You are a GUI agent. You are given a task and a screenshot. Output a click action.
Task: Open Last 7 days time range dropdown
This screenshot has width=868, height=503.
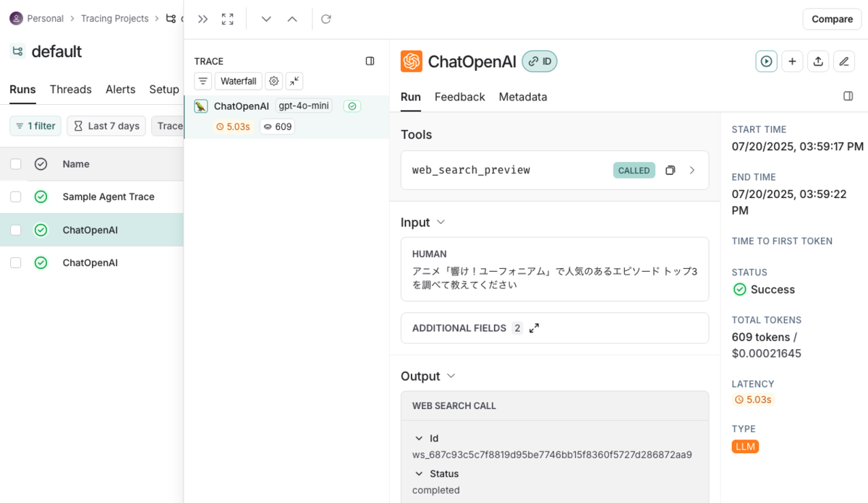point(106,126)
